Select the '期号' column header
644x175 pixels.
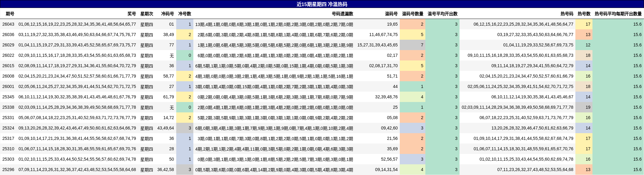[10, 14]
